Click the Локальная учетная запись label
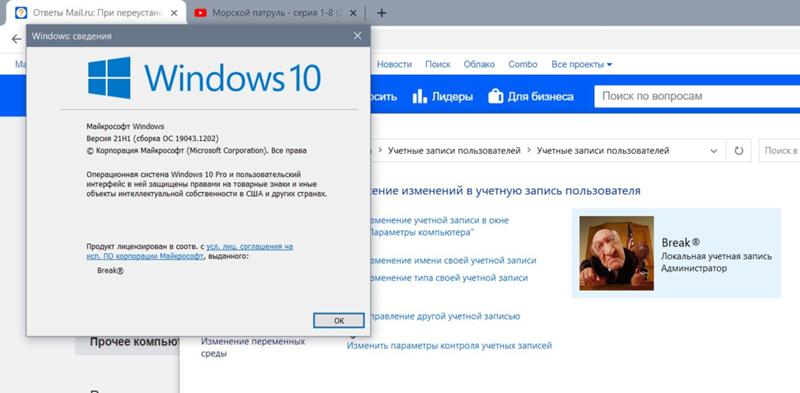The width and height of the screenshot is (800, 393). (x=716, y=256)
